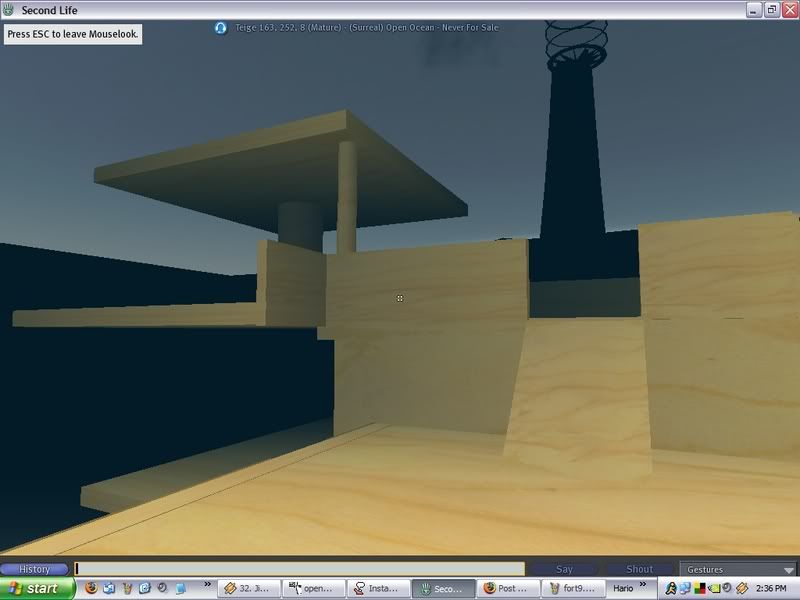Click the blue location icon beside Teige

pos(220,27)
